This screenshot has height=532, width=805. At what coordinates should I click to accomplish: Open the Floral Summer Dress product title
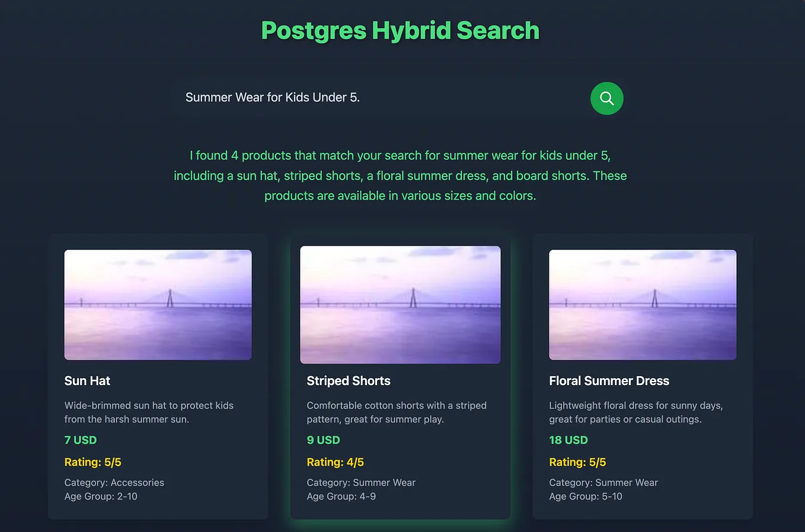click(x=609, y=381)
